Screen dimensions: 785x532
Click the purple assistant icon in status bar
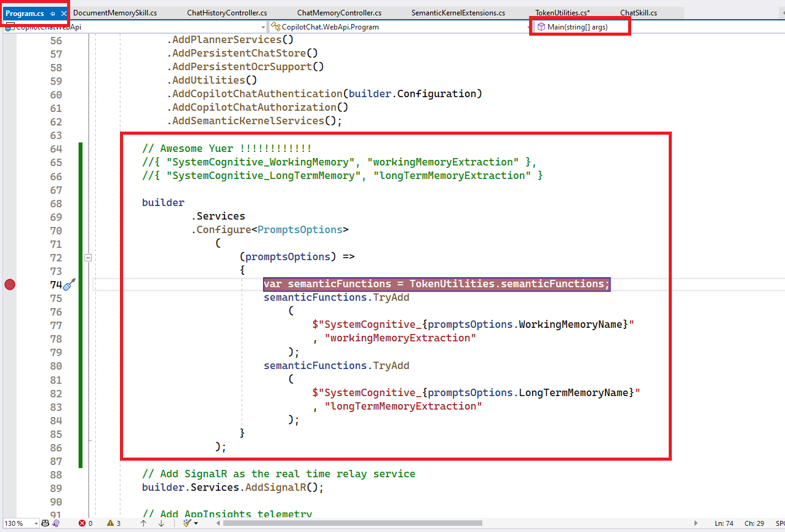point(56,523)
